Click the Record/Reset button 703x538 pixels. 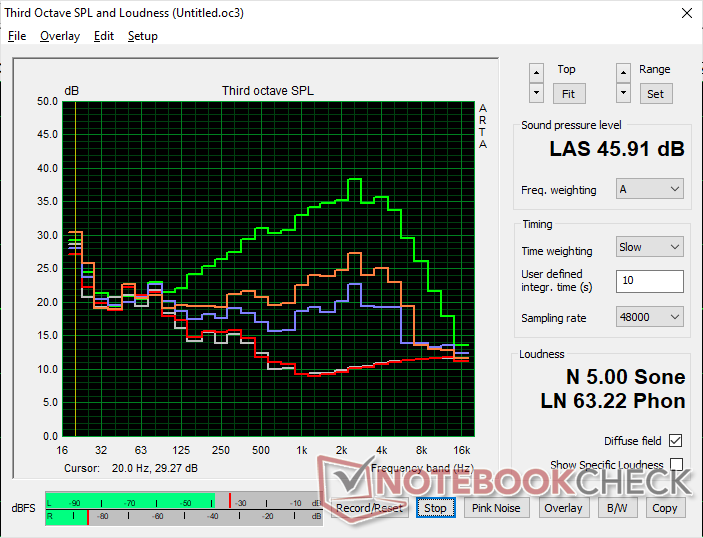(x=369, y=508)
